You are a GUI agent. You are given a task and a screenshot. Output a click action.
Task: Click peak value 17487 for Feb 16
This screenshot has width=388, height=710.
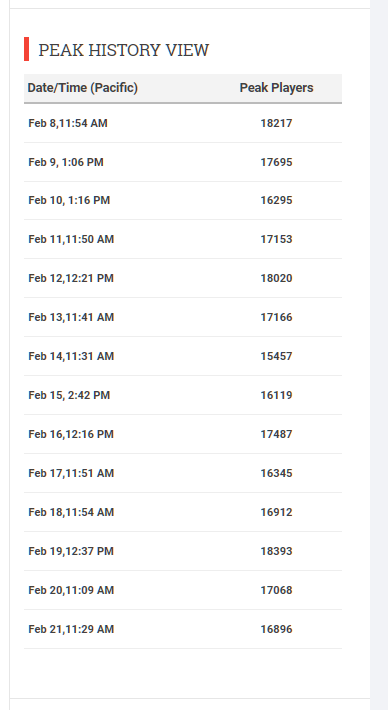pos(276,434)
